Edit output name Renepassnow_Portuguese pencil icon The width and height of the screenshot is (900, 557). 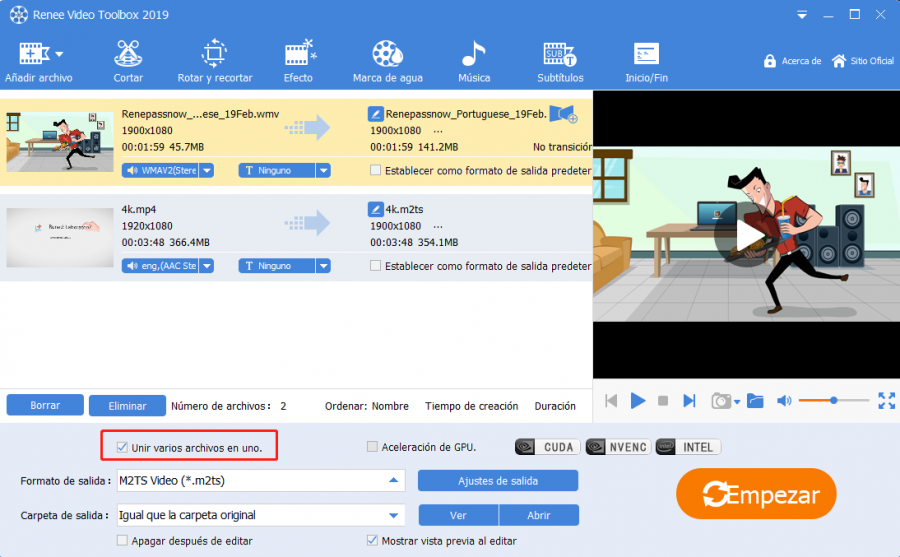point(375,114)
